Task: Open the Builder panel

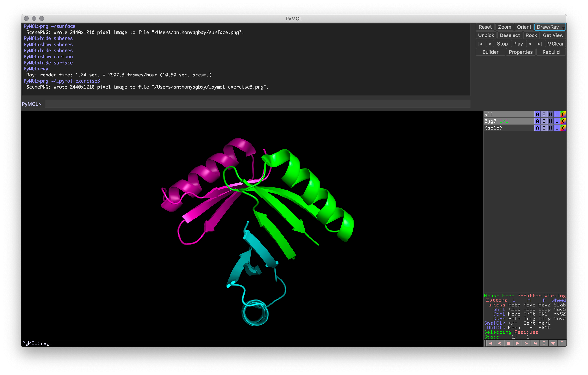Action: (490, 52)
